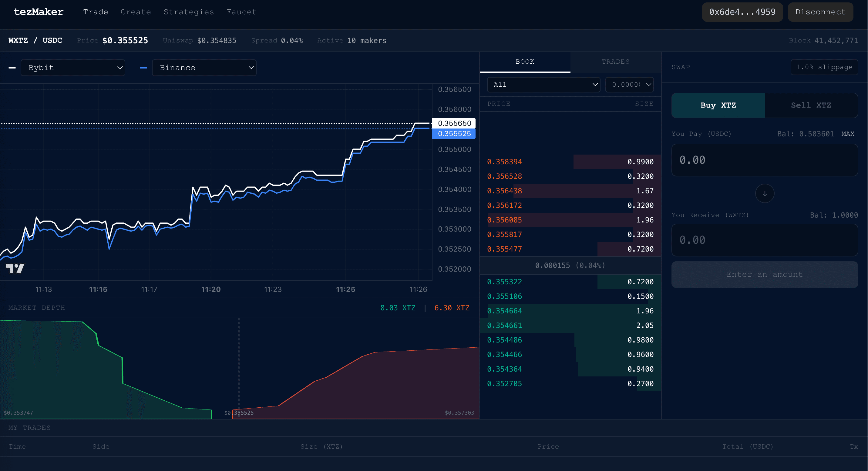Click the WXTZ / USDC pair label
Screen dimensions: 868x471
coord(35,40)
